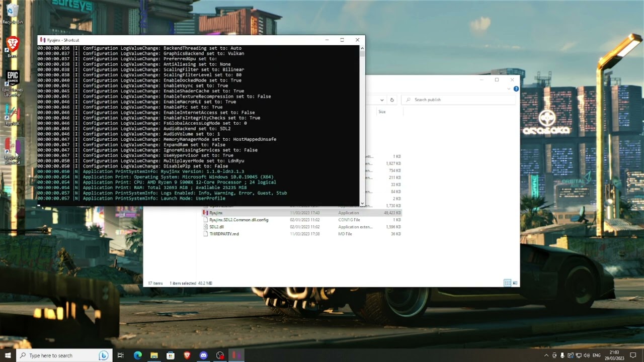Open the notification center icon

(x=633, y=355)
